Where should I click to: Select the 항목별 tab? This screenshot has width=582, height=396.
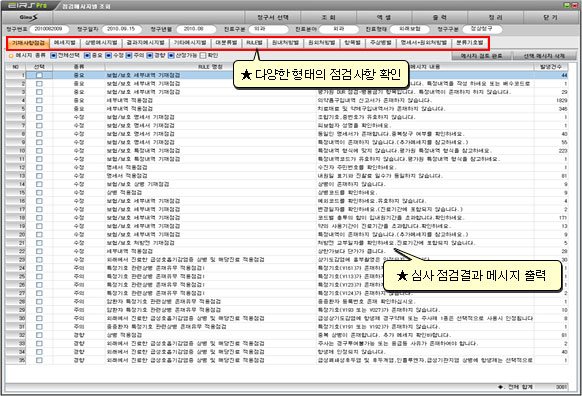point(353,43)
